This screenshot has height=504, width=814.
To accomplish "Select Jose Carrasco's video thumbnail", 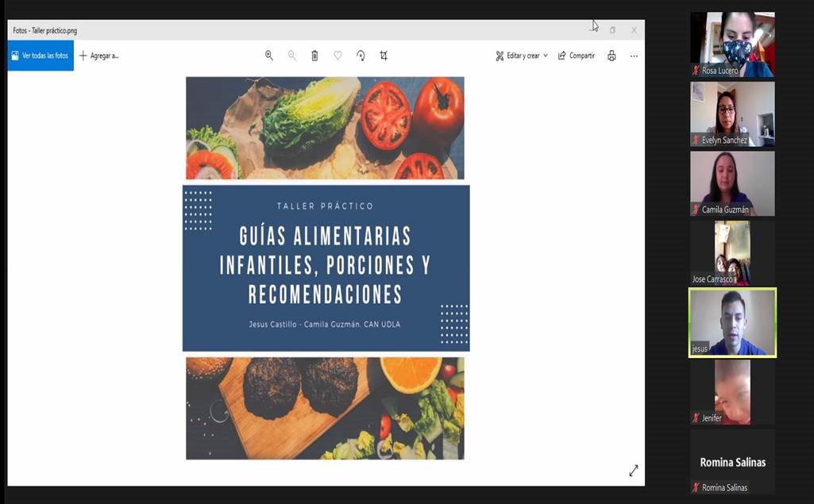I will tap(731, 252).
